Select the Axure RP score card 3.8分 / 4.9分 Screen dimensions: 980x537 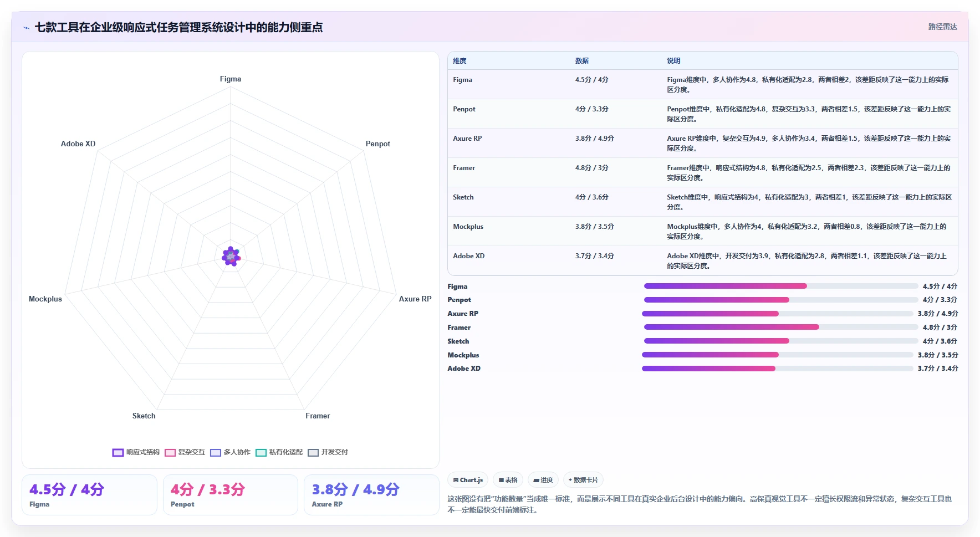click(x=371, y=495)
